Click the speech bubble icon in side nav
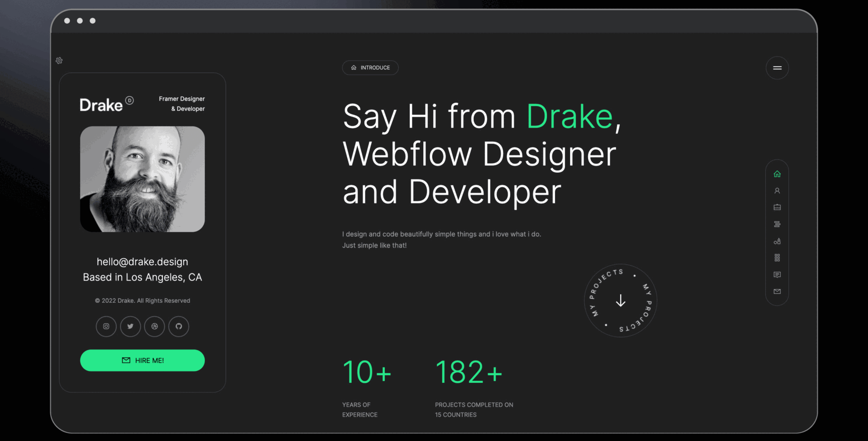Image resolution: width=868 pixels, height=441 pixels. tap(777, 275)
